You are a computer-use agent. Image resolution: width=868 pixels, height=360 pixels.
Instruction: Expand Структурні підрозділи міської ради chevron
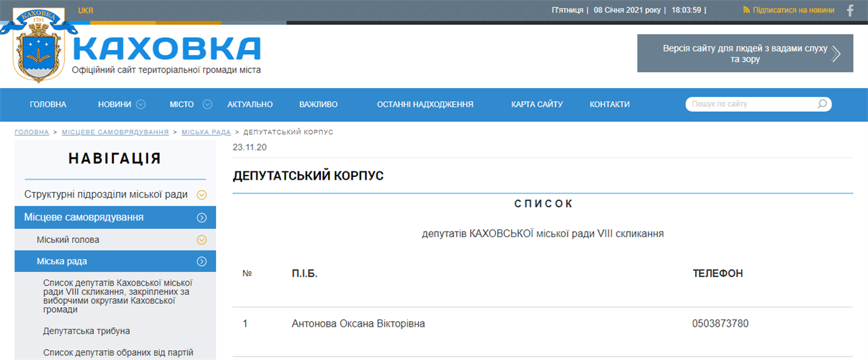coord(202,195)
